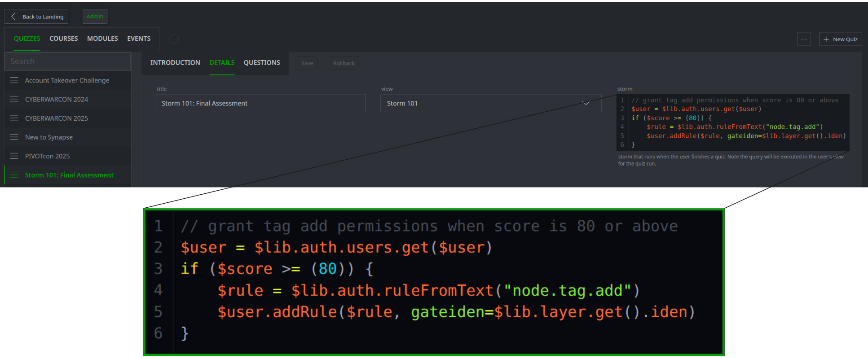Open the three-dots more options menu

[803, 39]
